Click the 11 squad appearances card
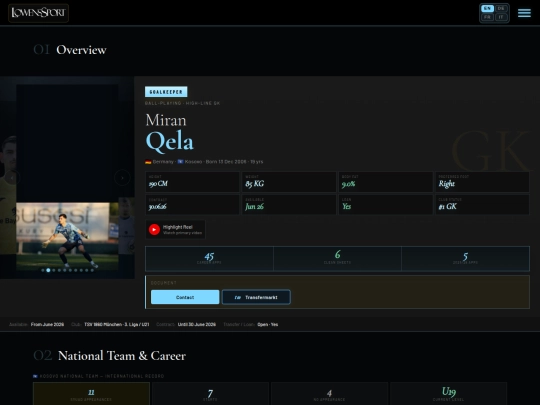This screenshot has width=540, height=405. [x=91, y=394]
